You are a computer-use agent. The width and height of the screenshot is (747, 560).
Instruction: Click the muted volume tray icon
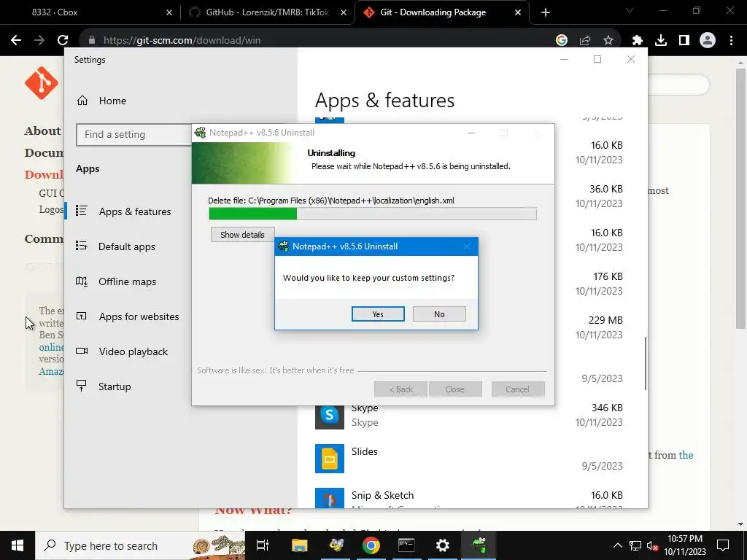click(652, 545)
